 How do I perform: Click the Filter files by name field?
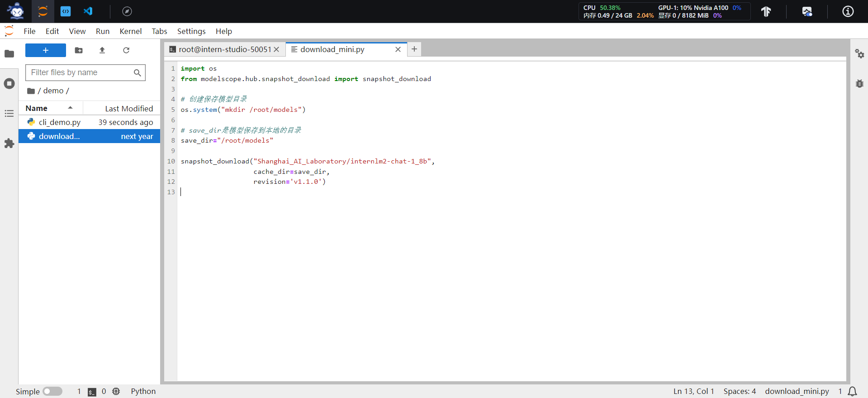click(81, 72)
